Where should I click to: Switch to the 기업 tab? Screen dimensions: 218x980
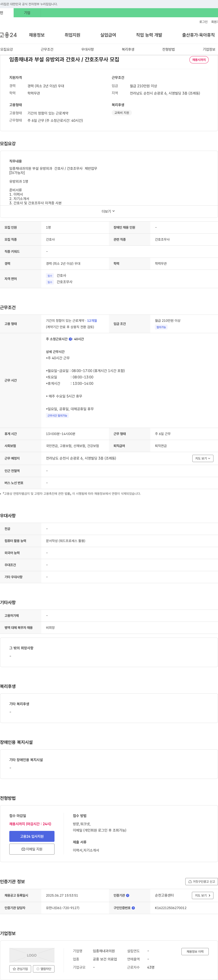[27, 12]
